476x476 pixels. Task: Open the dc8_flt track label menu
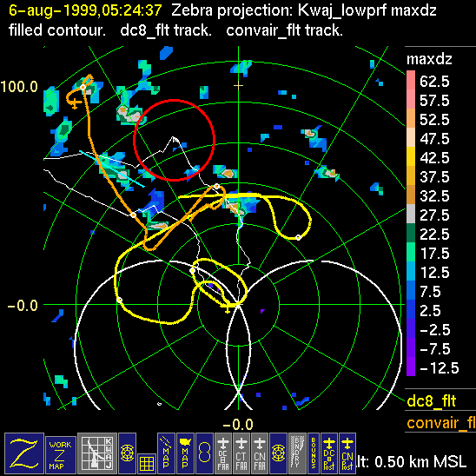(432, 400)
